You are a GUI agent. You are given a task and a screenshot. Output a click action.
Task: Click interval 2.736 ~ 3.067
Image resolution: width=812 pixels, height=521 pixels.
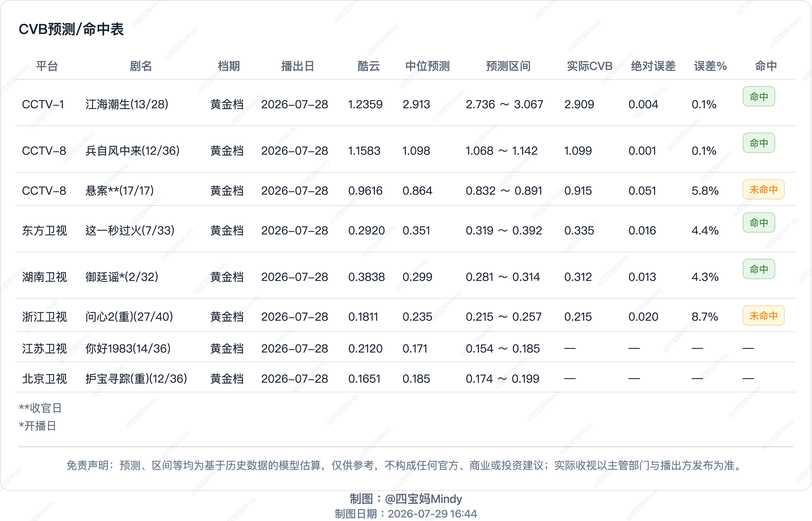[504, 104]
